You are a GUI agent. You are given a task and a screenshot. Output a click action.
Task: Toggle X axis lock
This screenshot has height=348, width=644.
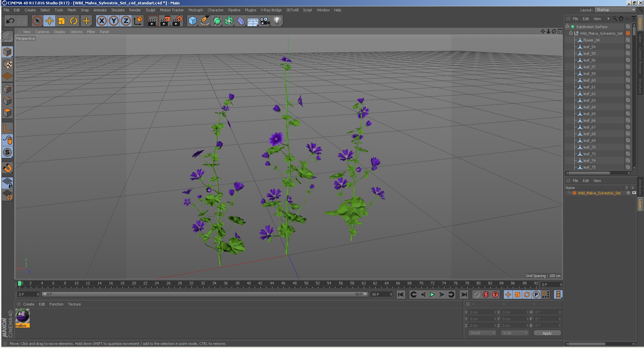pyautogui.click(x=102, y=21)
